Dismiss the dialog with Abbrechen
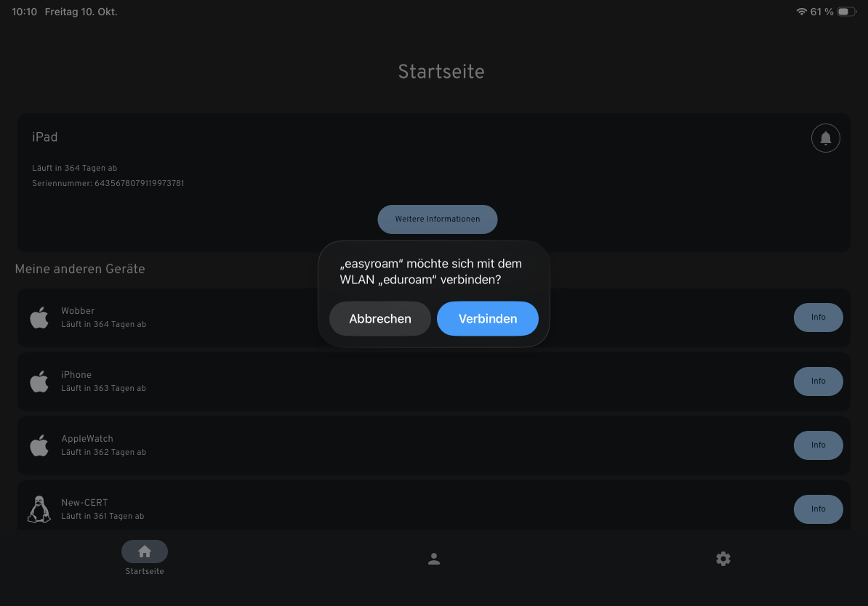 pos(379,319)
